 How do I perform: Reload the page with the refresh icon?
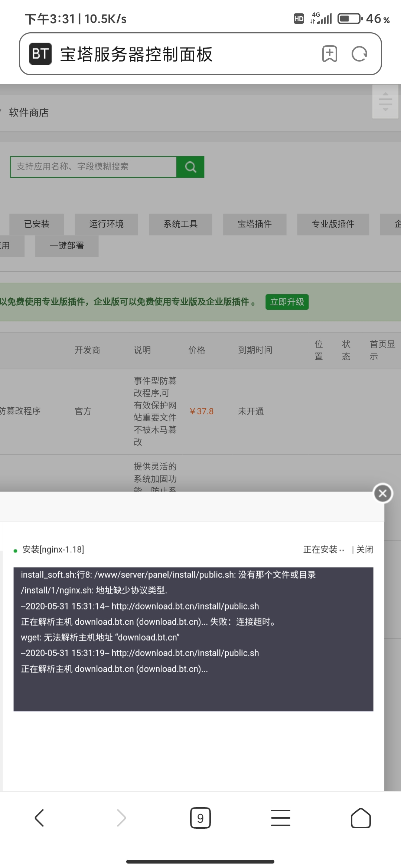(x=359, y=54)
